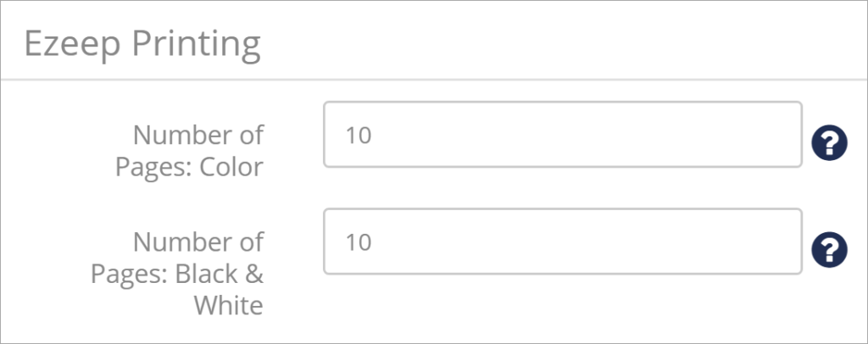
Task: Focus the Number of Pages: Color input field
Action: click(562, 136)
